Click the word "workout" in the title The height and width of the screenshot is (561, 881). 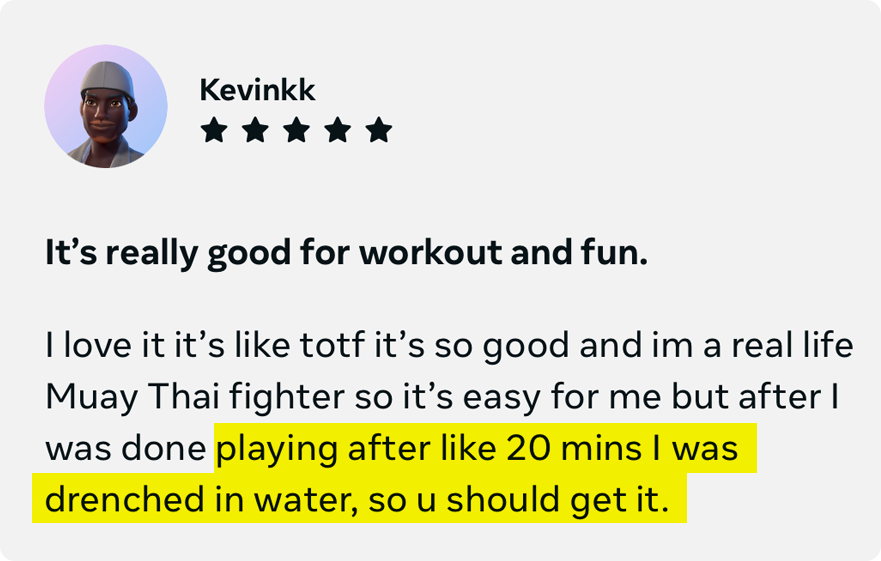[431, 252]
